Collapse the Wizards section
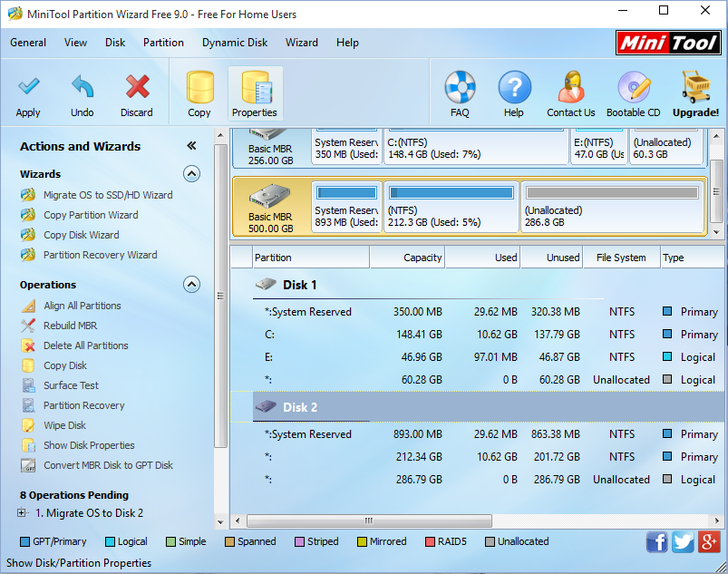Image resolution: width=728 pixels, height=574 pixels. (x=192, y=174)
